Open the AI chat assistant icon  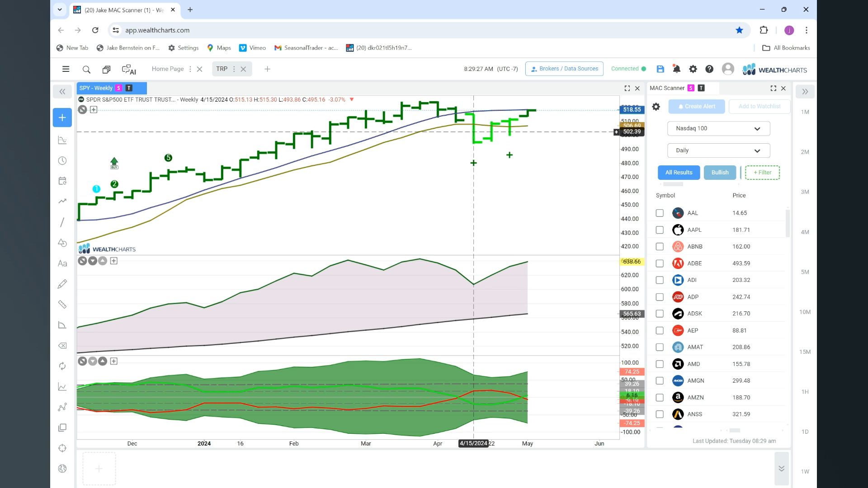129,69
